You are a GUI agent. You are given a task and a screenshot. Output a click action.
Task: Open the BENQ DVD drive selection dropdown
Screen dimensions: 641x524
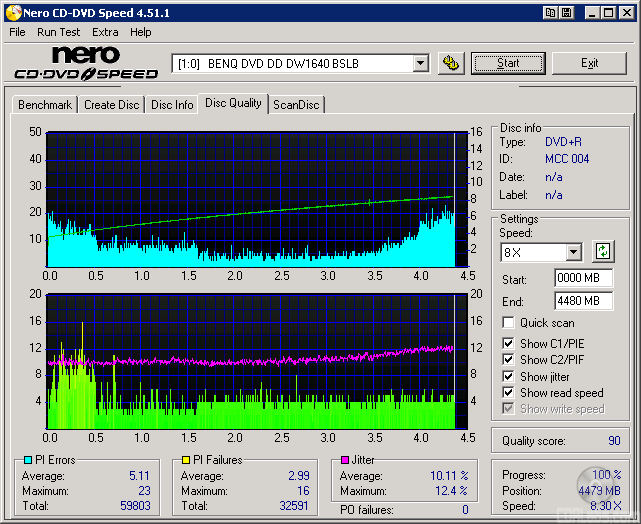420,63
